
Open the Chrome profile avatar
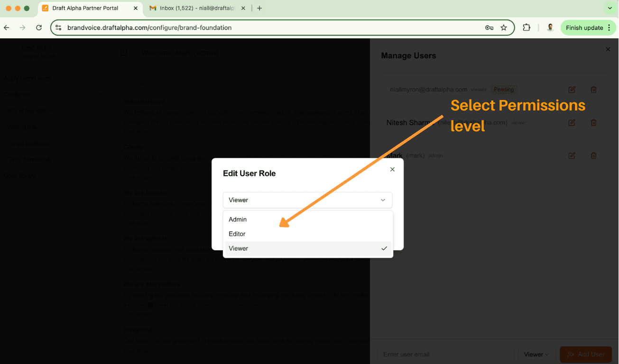(x=550, y=27)
